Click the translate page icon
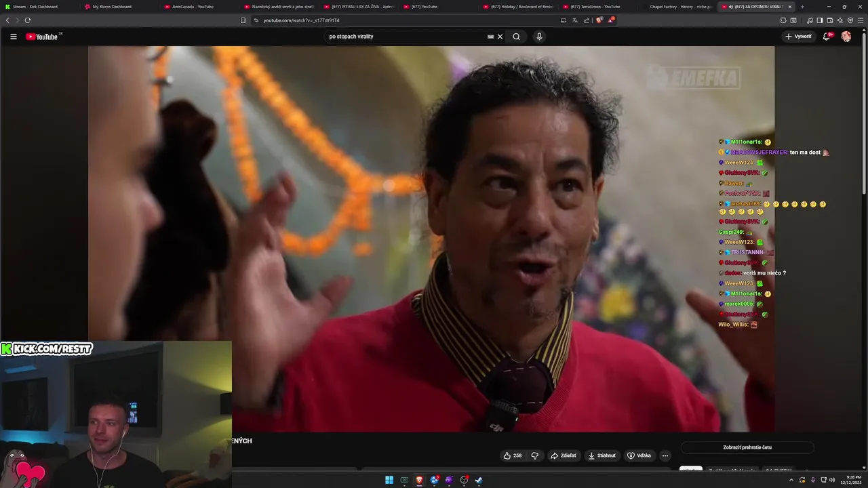The image size is (868, 488). [x=575, y=20]
